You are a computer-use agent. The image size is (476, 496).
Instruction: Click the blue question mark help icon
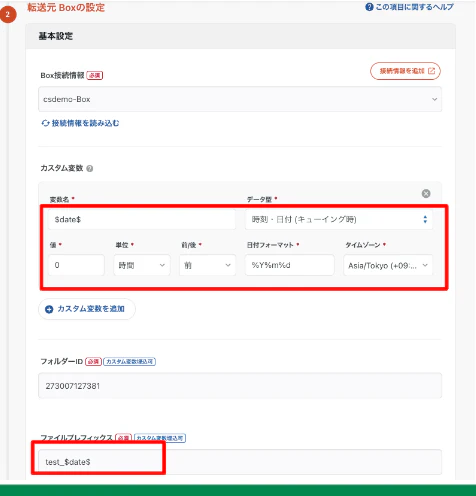369,7
